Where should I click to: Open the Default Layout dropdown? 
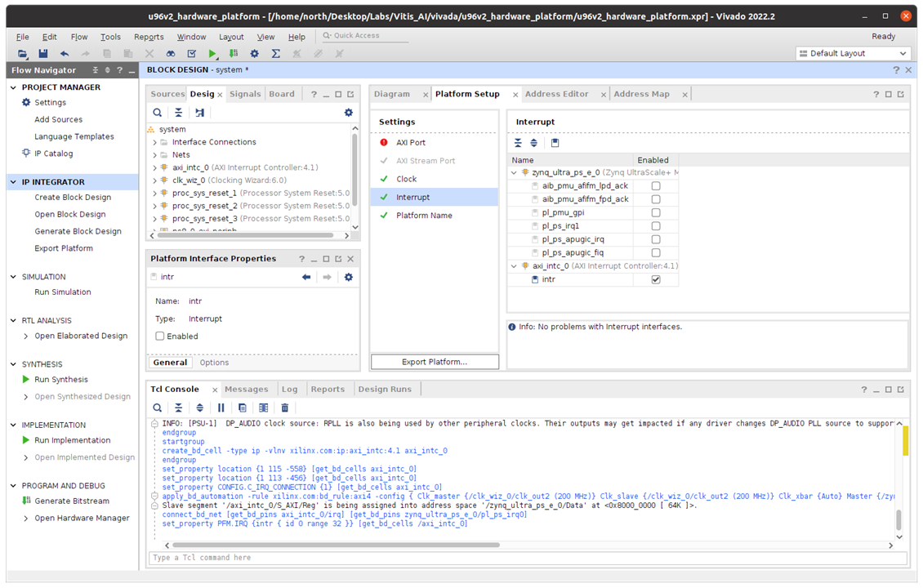tap(853, 54)
